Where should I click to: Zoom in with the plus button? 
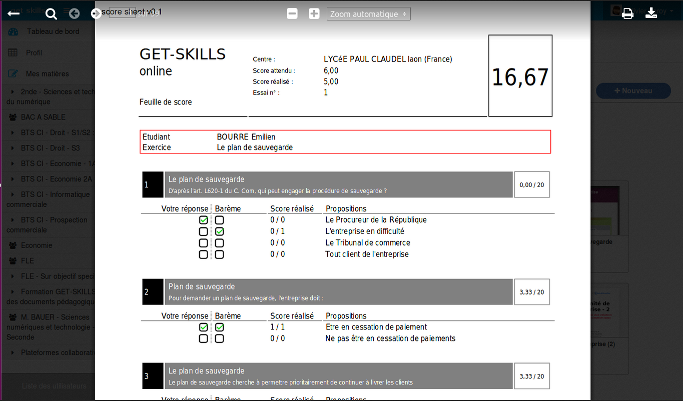pyautogui.click(x=314, y=13)
